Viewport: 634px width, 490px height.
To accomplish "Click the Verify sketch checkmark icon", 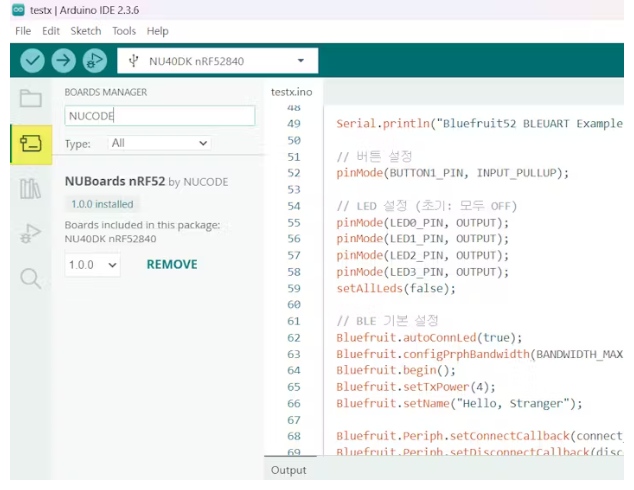I will coord(33,61).
